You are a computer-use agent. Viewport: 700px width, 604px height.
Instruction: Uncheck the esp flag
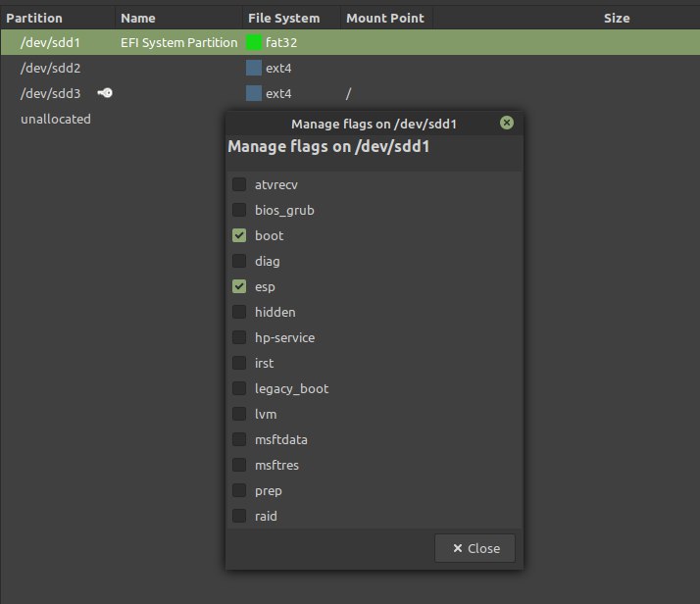[239, 286]
